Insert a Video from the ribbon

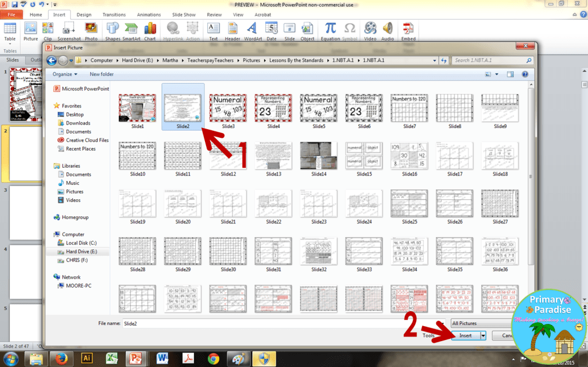pos(370,32)
